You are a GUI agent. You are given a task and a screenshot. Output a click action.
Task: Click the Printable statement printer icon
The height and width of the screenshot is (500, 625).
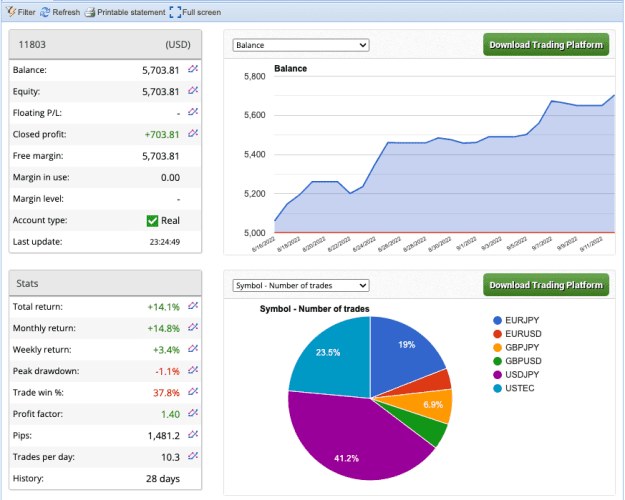[x=90, y=12]
